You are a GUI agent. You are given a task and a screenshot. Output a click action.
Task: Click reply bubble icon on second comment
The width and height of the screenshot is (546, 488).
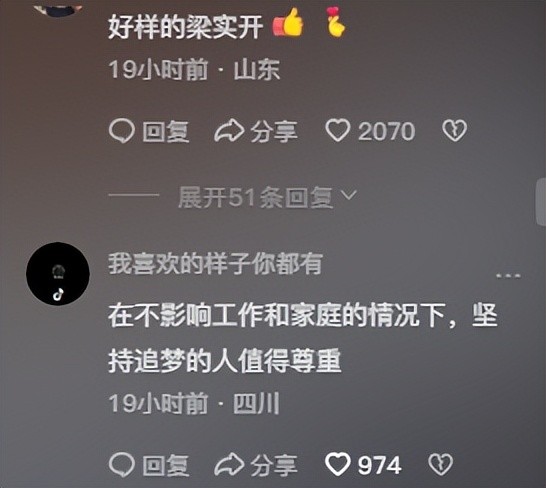pyautogui.click(x=122, y=465)
